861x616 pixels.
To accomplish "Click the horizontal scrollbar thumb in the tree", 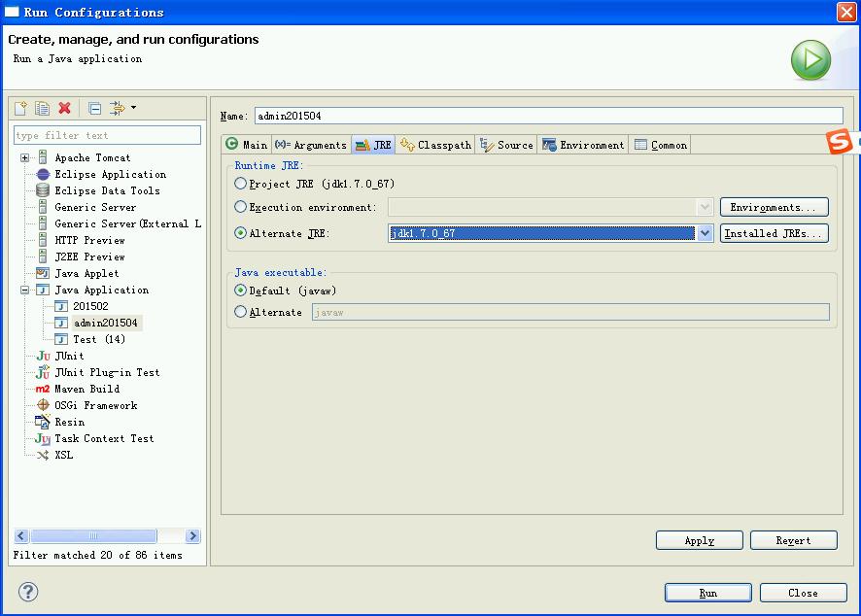I will click(x=93, y=536).
